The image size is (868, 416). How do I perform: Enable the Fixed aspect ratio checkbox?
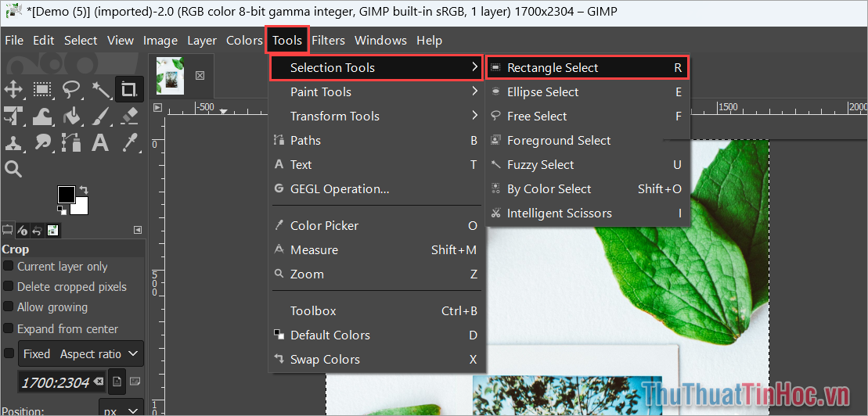point(9,353)
